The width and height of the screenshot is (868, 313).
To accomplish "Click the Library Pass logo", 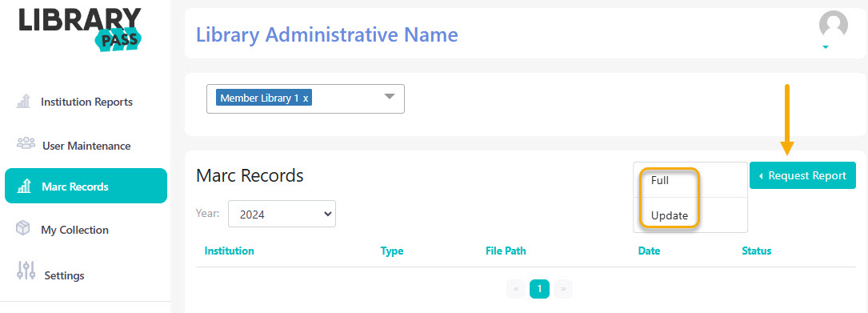I will pyautogui.click(x=80, y=29).
